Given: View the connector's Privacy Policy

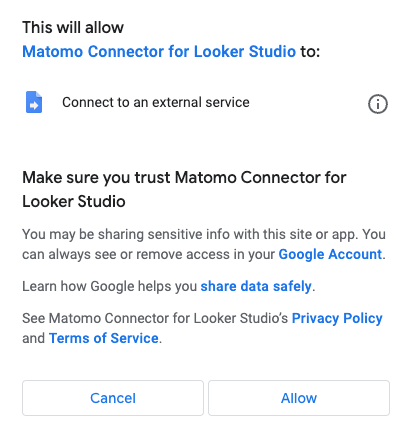Looking at the screenshot, I should coord(337,318).
